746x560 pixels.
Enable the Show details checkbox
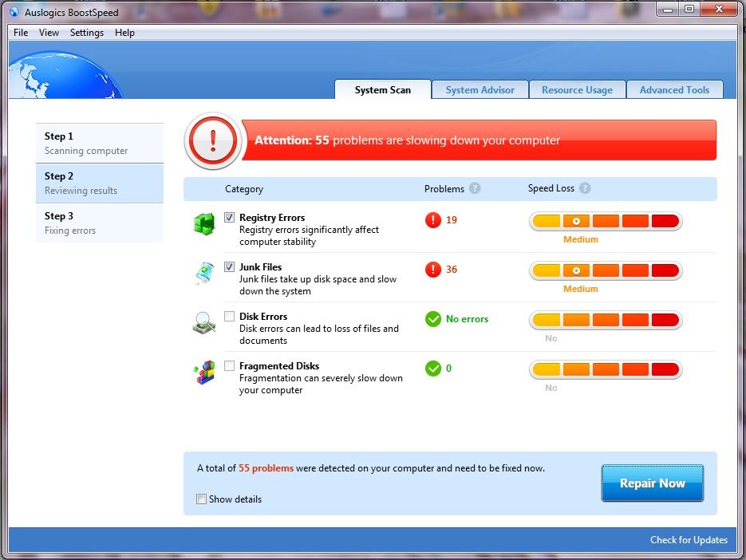click(x=201, y=499)
